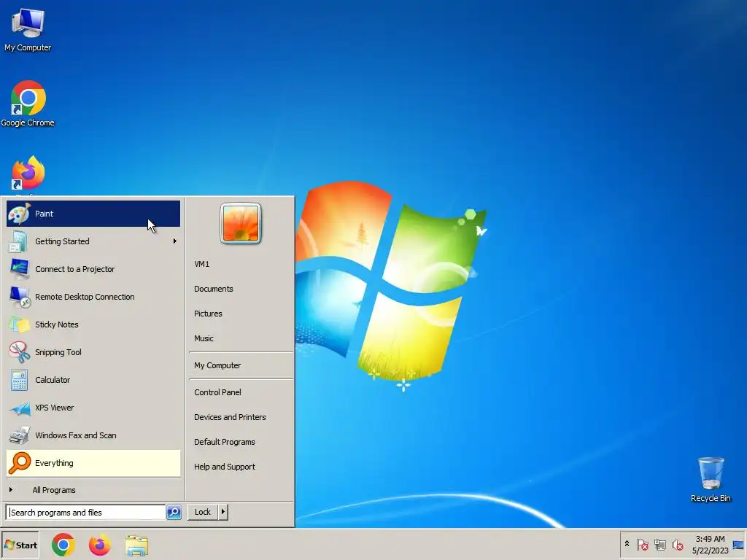The width and height of the screenshot is (747, 560).
Task: Click the show desktop tray icon
Action: [738, 545]
